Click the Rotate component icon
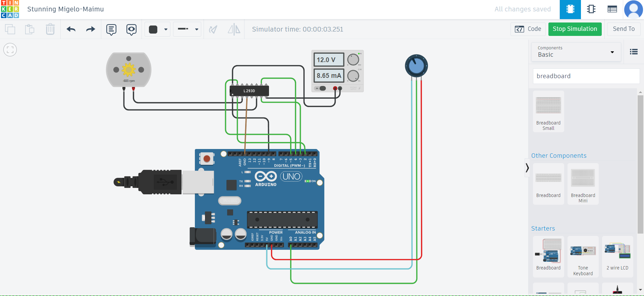Viewport: 644px width, 296px height. pos(213,30)
